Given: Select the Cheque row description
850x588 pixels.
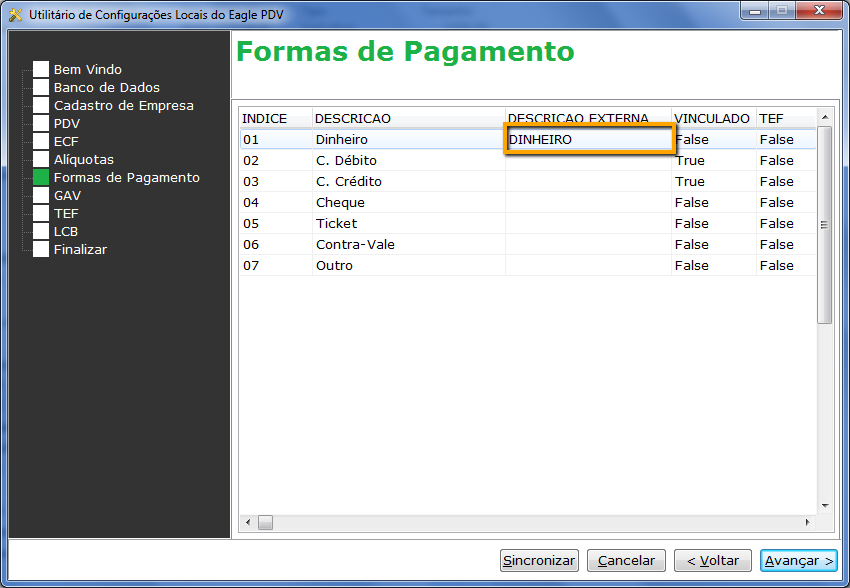Looking at the screenshot, I should 409,203.
